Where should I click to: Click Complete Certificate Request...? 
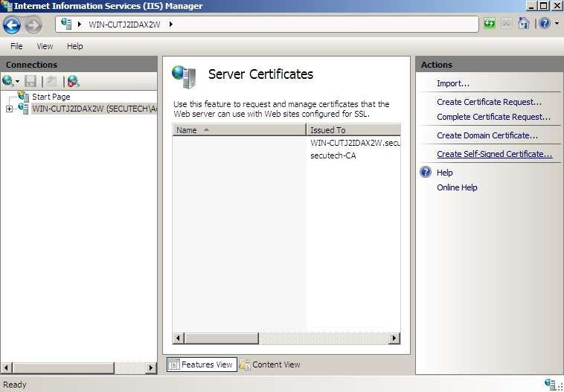click(x=493, y=117)
